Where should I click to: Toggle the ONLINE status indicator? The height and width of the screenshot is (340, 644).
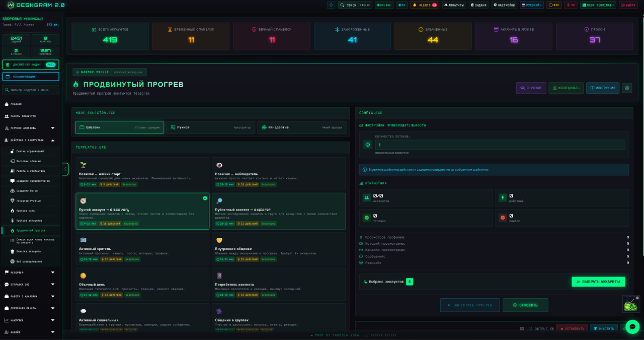(384, 5)
